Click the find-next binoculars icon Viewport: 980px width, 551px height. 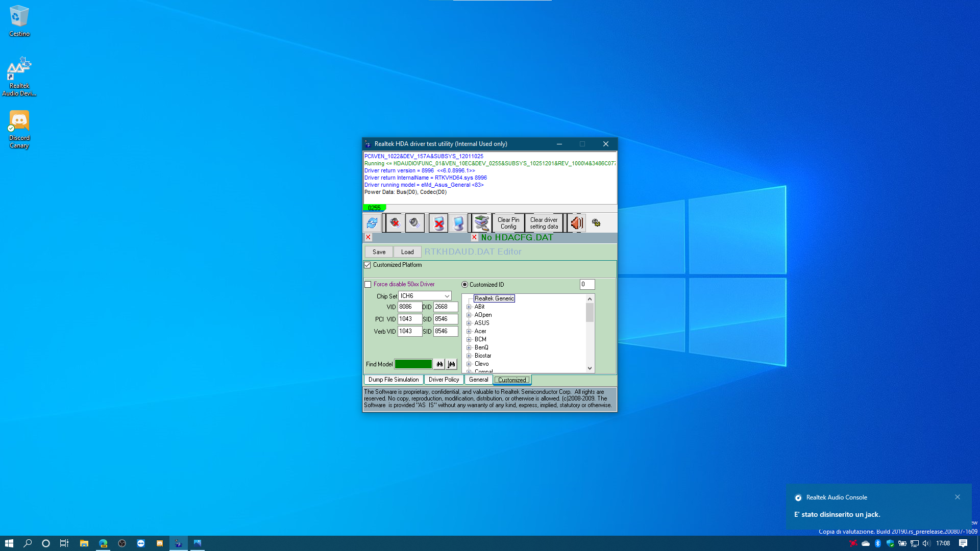click(451, 364)
